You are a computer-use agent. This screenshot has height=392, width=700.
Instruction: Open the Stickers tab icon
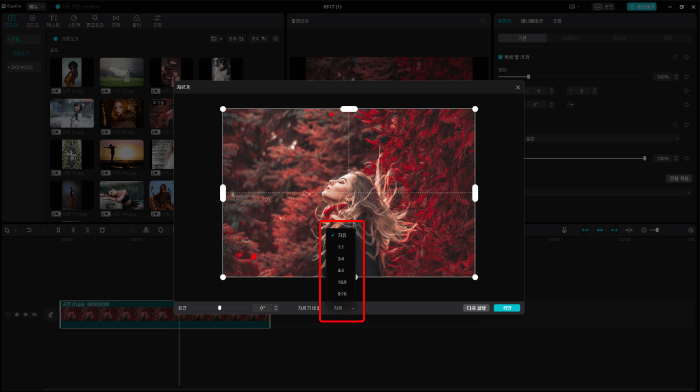pos(74,21)
